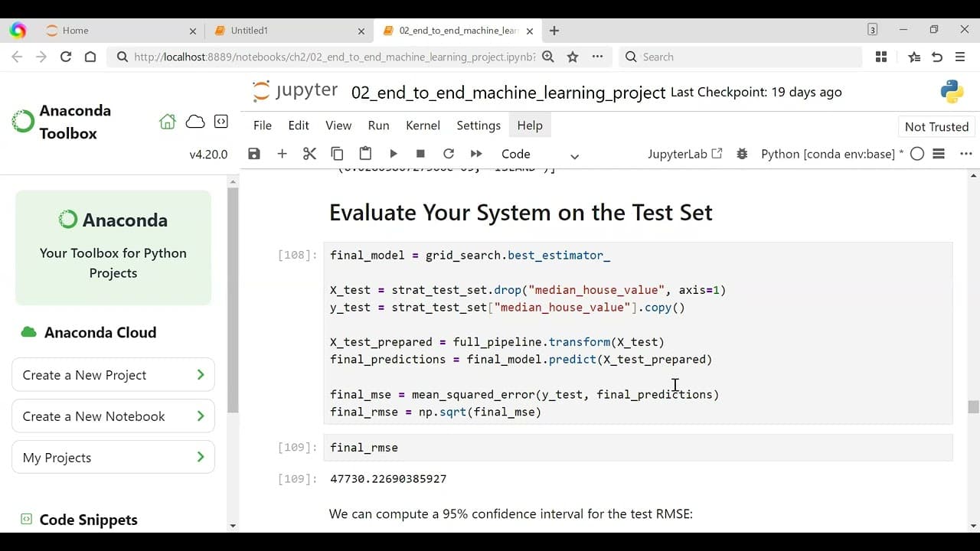Viewport: 980px width, 551px height.
Task: Click Create a New Notebook
Action: pos(113,416)
